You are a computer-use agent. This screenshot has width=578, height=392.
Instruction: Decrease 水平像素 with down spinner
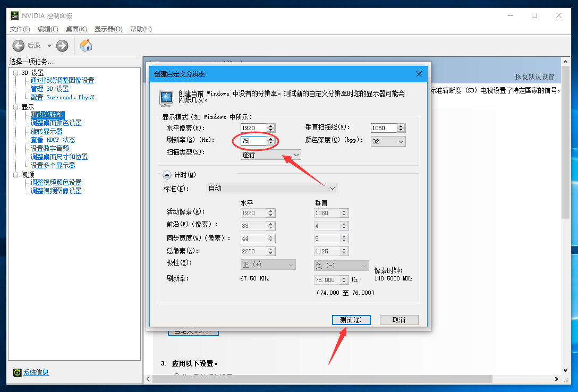coord(271,130)
